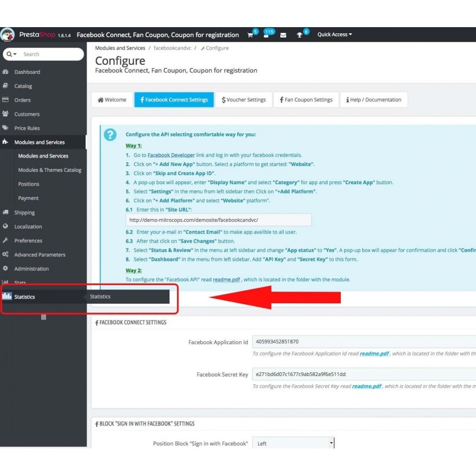
Task: Open the Fan Coupon Settings tab
Action: click(306, 99)
